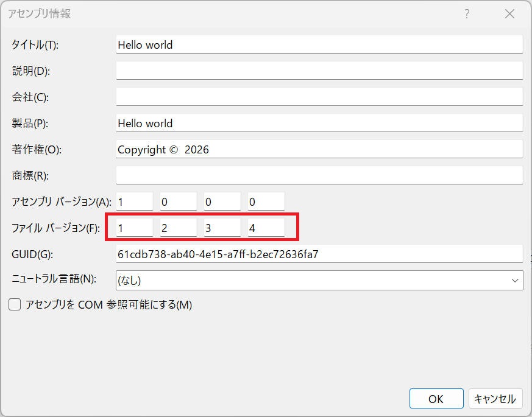532x417 pixels.
Task: Click assembly version fourth box
Action: point(266,201)
